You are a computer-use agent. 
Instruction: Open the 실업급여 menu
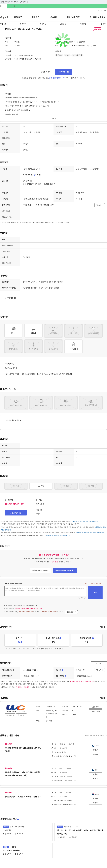click(53, 17)
